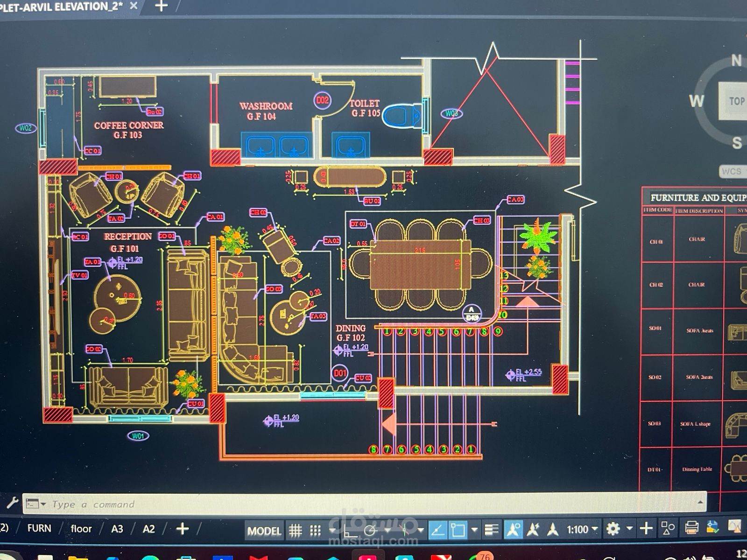Screen dimensions: 747x560
Task: Toggle object snap tracking
Action: pyautogui.click(x=437, y=530)
